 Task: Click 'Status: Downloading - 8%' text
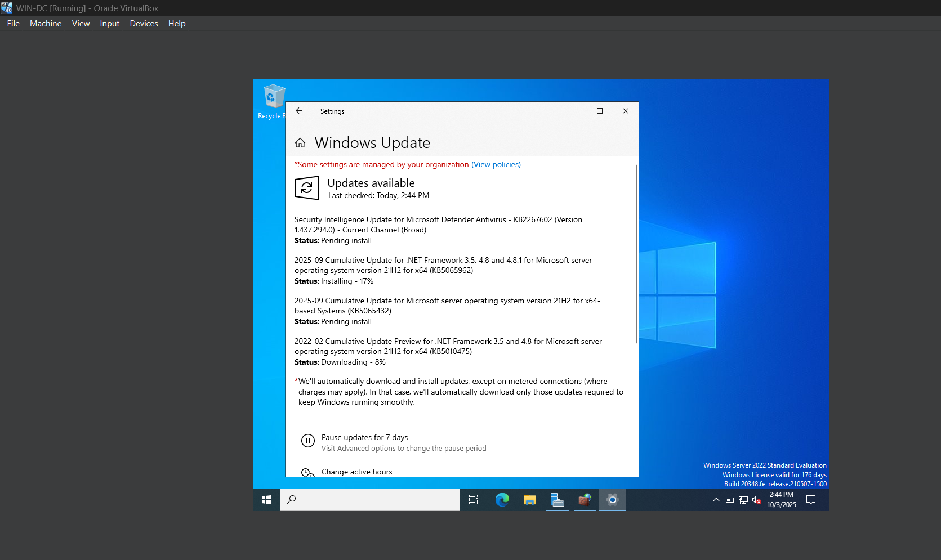[340, 362]
